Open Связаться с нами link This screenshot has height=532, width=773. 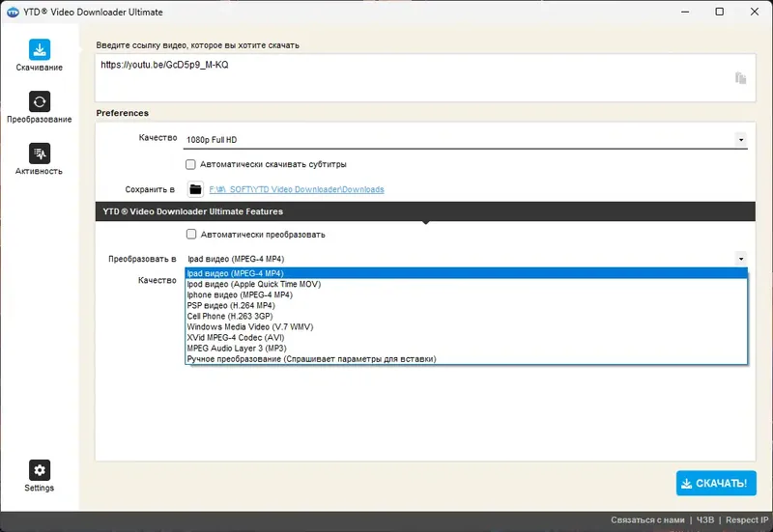(x=647, y=520)
